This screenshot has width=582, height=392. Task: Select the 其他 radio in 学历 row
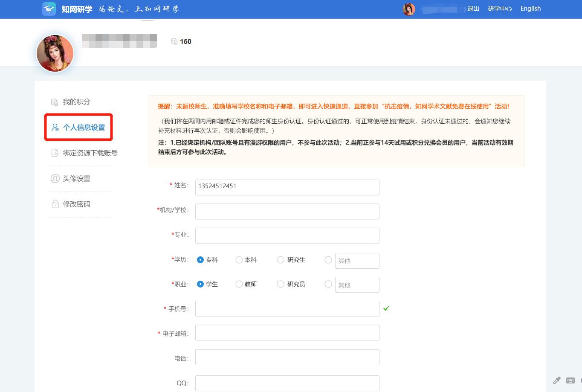(x=328, y=260)
